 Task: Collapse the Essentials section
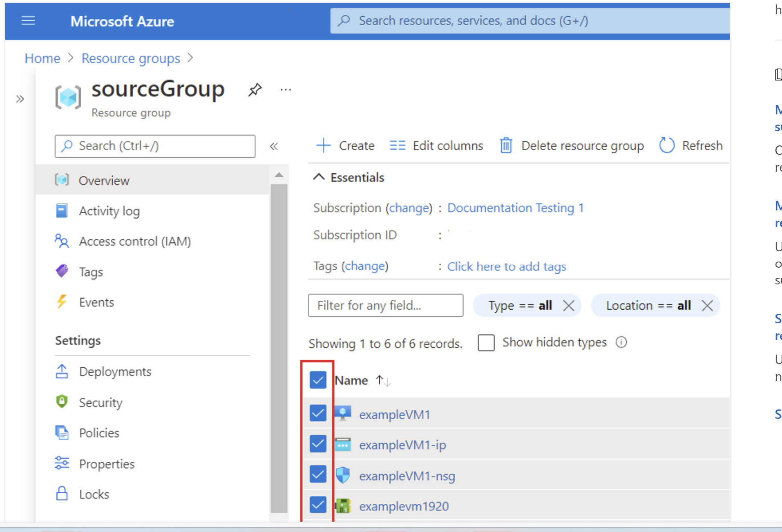click(x=319, y=177)
